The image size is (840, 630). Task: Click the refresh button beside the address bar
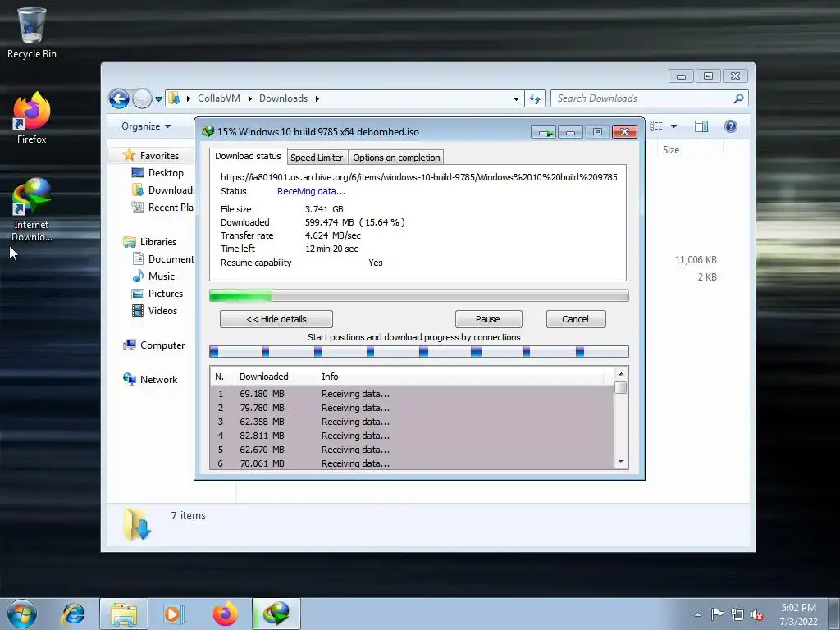535,98
